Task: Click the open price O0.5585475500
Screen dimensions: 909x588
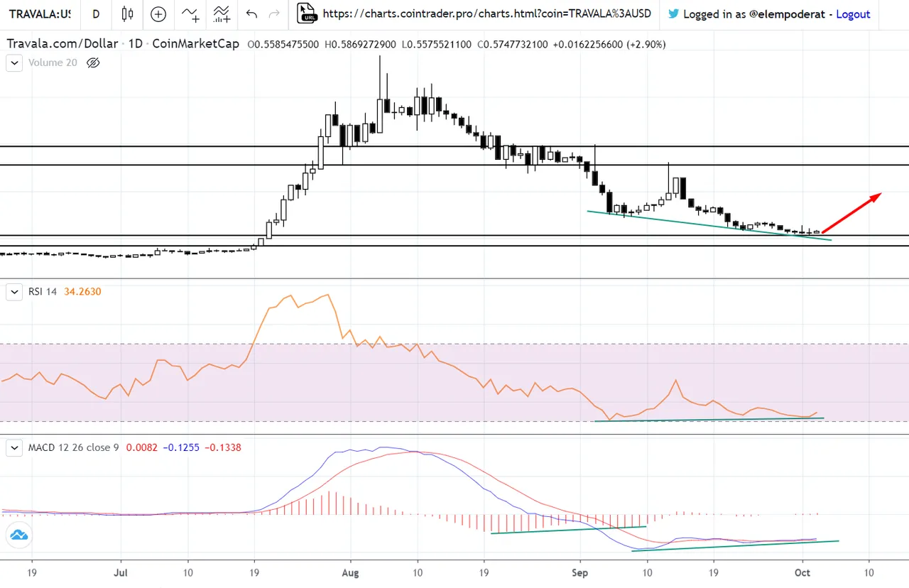Action: (x=283, y=44)
